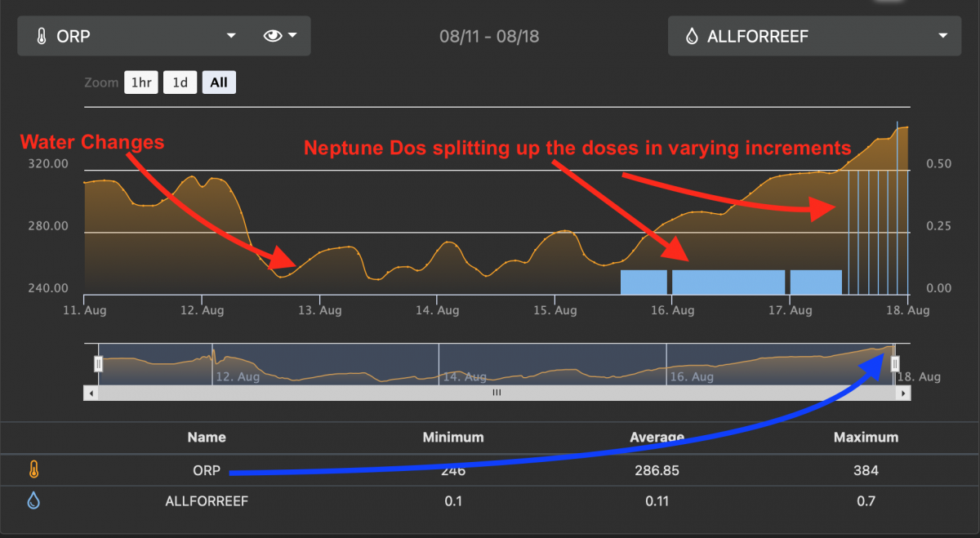980x538 pixels.
Task: Click the 0.50 right axis label
Action: (938, 164)
